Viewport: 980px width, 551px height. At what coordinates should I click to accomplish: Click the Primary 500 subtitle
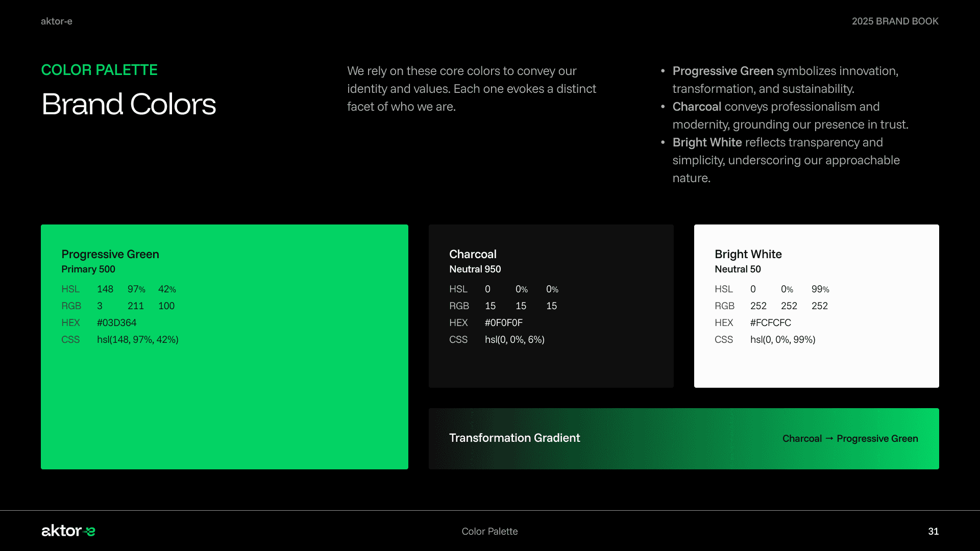88,269
